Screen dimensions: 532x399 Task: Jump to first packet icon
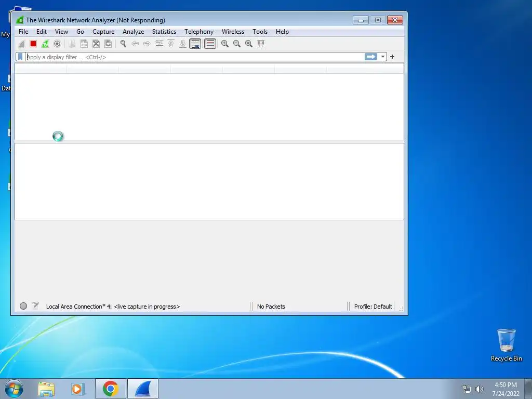coord(171,44)
